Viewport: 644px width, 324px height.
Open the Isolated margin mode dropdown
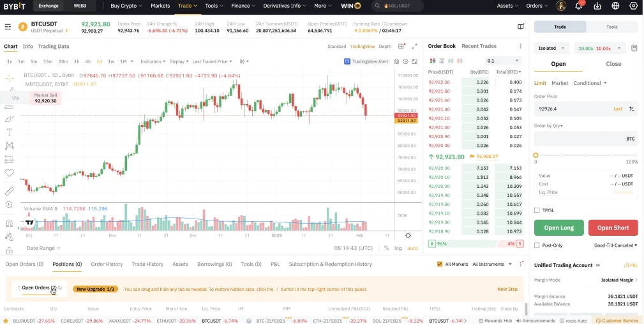[551, 48]
